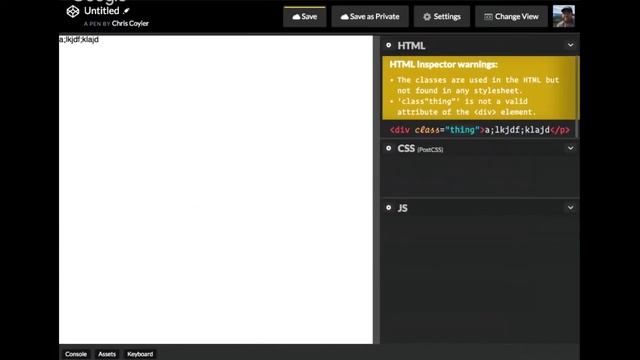Click into the HTML code line
The height and width of the screenshot is (360, 640).
point(480,130)
